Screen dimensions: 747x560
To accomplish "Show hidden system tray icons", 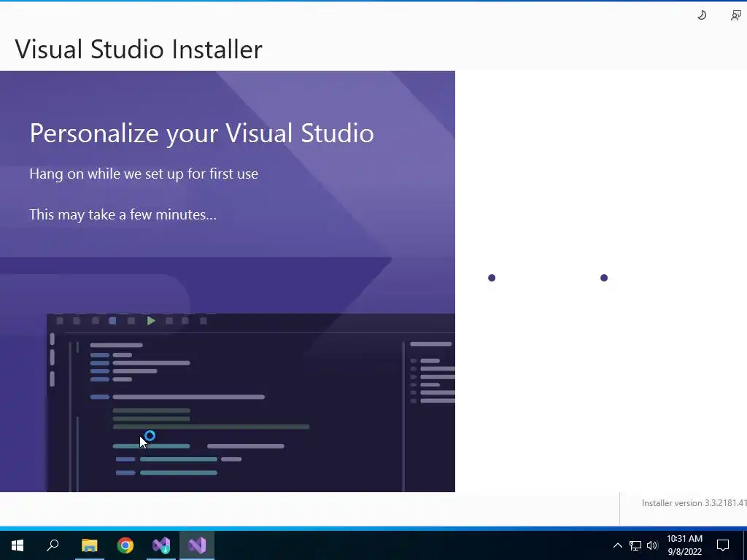I will coord(617,545).
